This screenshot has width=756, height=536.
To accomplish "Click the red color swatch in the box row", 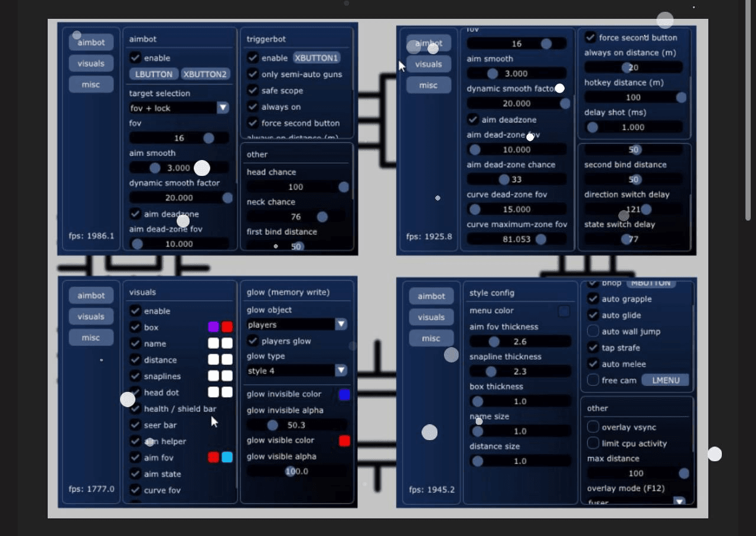I will point(227,327).
